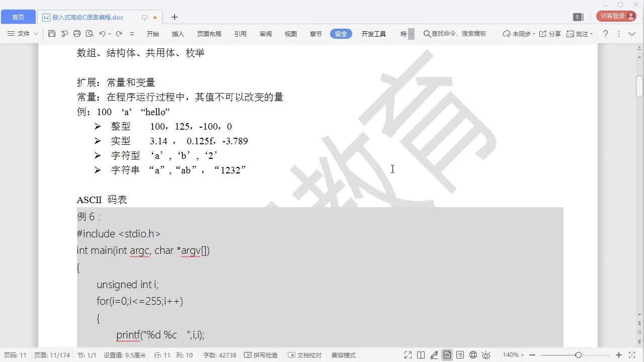Image resolution: width=644 pixels, height=362 pixels.
Task: Open the 页面布局 ribbon tab
Action: (x=209, y=34)
